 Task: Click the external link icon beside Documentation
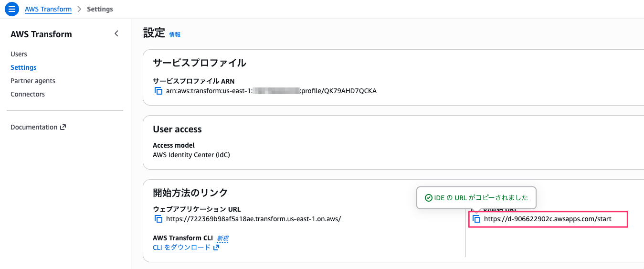point(63,127)
